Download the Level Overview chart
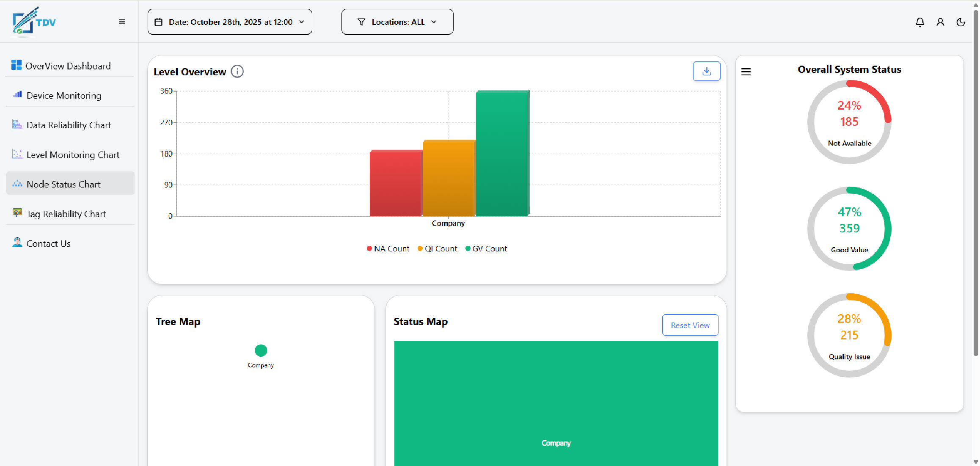This screenshot has width=980, height=466. point(706,71)
